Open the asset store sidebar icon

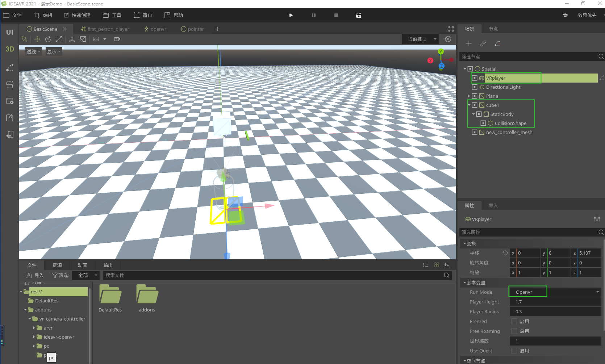point(10,84)
